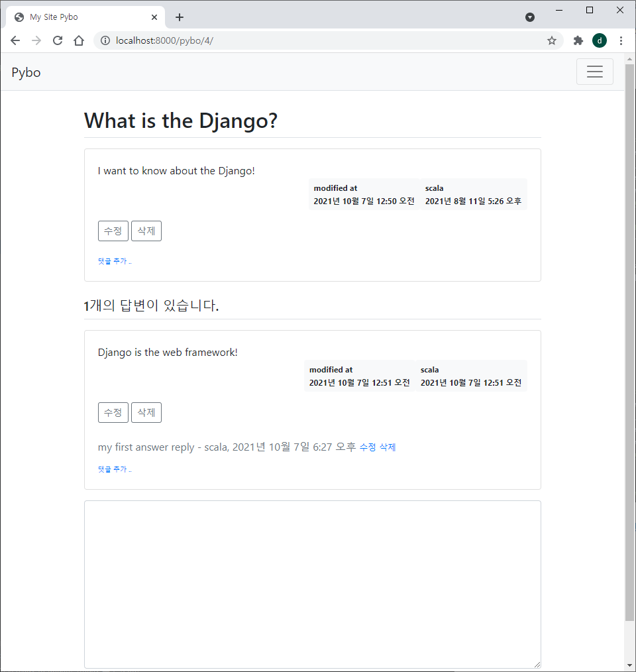636x672 pixels.
Task: Delete the answer reply via 삭제 link
Action: tap(388, 447)
